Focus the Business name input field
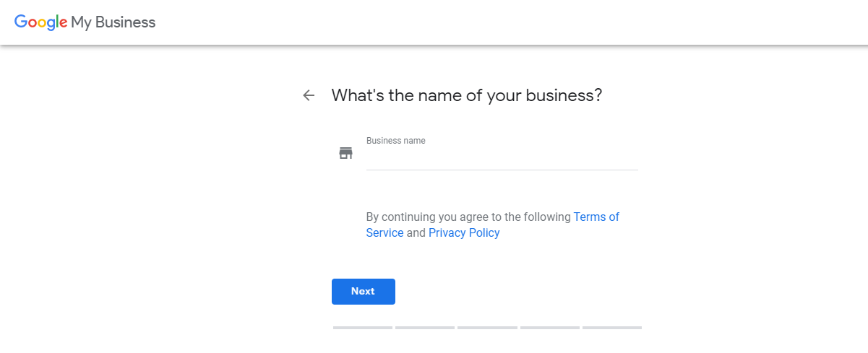The image size is (868, 353). click(502, 158)
